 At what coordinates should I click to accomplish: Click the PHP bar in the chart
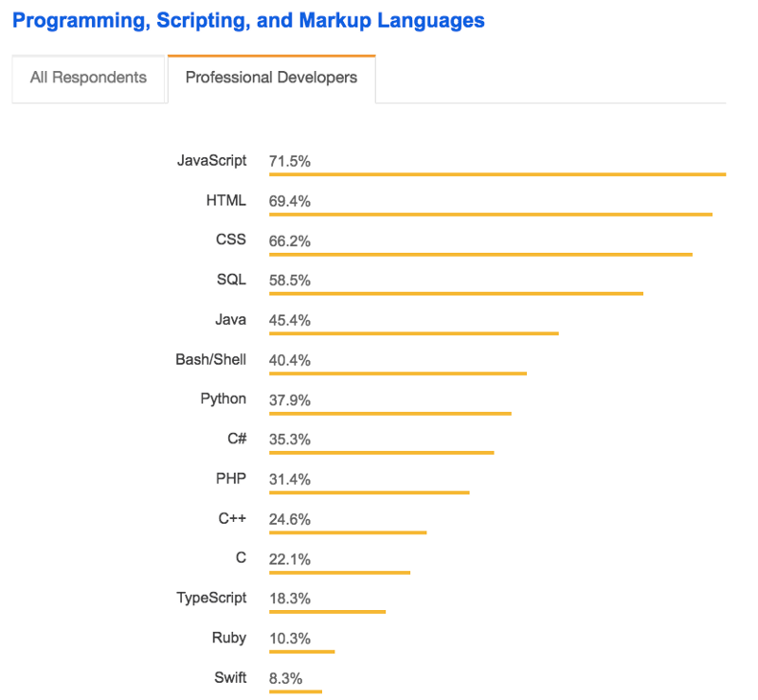(x=369, y=493)
